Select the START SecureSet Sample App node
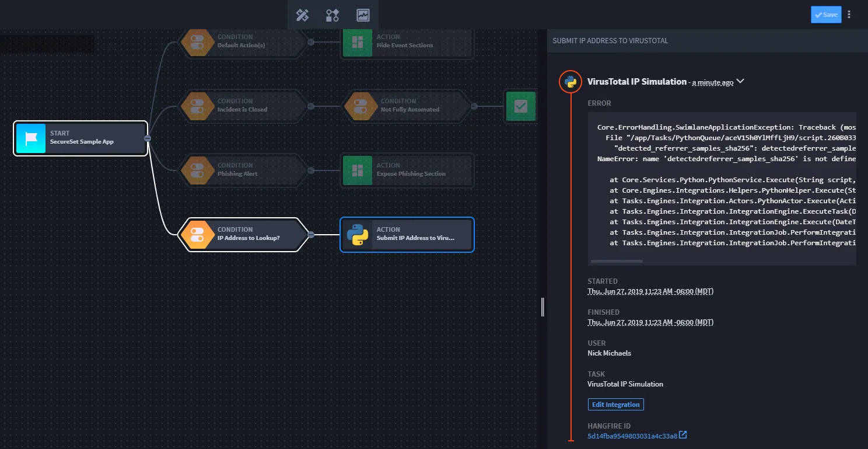 pyautogui.click(x=80, y=138)
